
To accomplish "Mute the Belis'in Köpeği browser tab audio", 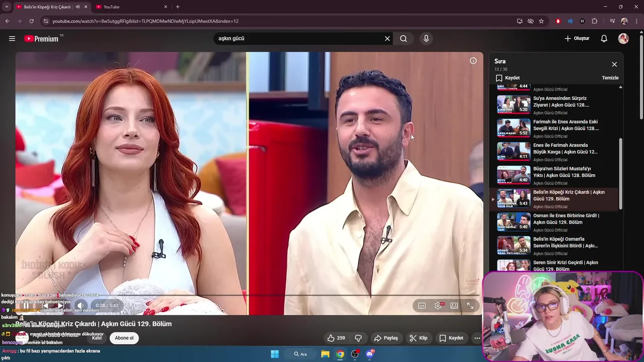I will tap(77, 7).
